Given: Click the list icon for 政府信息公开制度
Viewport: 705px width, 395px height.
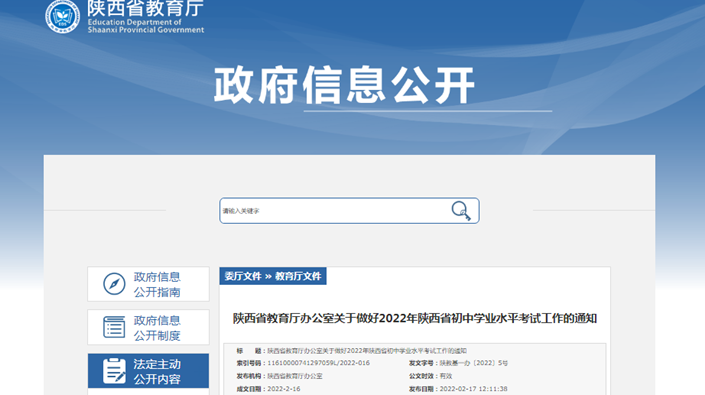Looking at the screenshot, I should pos(114,327).
